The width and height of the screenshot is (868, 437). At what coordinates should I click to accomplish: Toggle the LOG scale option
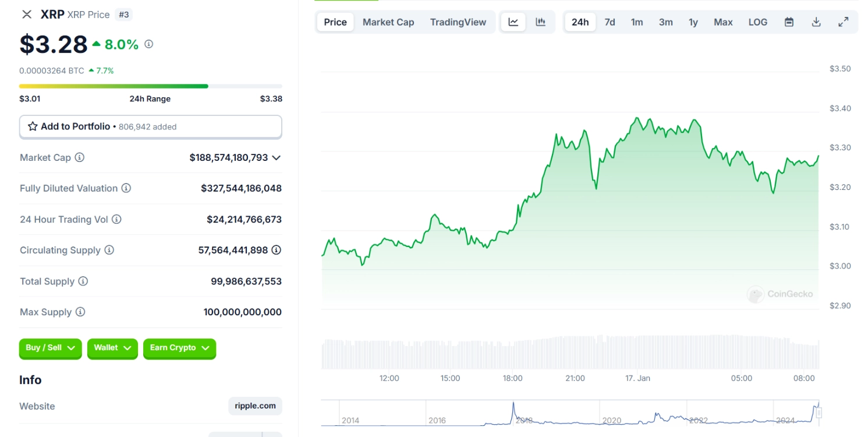tap(757, 22)
